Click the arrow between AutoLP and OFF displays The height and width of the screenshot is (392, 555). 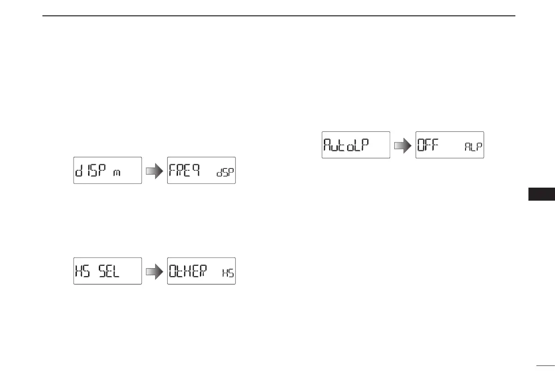click(403, 145)
